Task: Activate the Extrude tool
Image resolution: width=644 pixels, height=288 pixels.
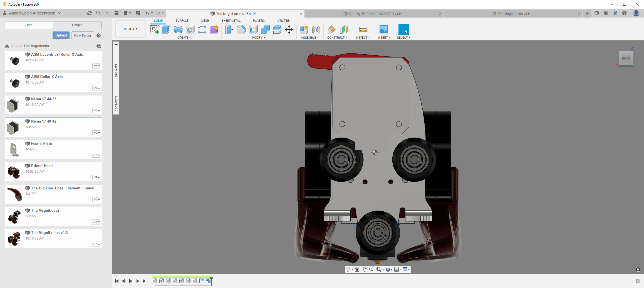Action: [166, 30]
